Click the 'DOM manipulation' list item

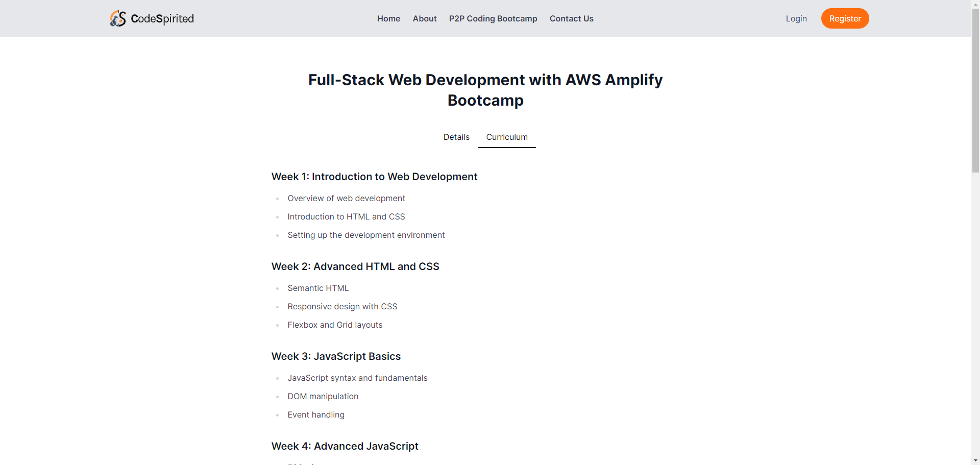click(x=323, y=396)
